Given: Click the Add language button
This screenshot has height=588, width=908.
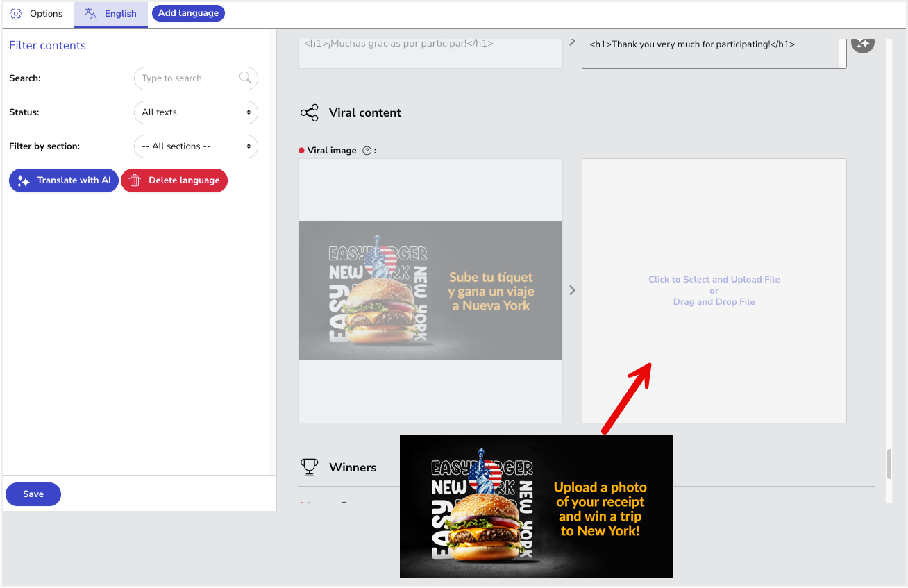Looking at the screenshot, I should 188,13.
